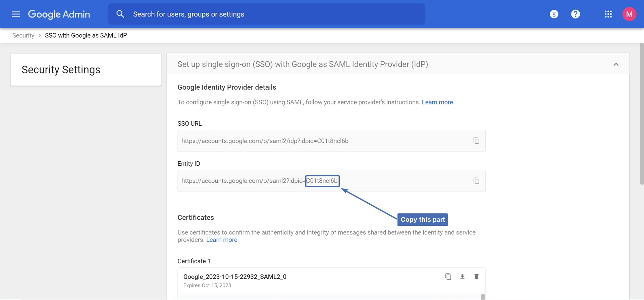Open the Help question mark icon
The image size is (644, 300).
[x=575, y=14]
